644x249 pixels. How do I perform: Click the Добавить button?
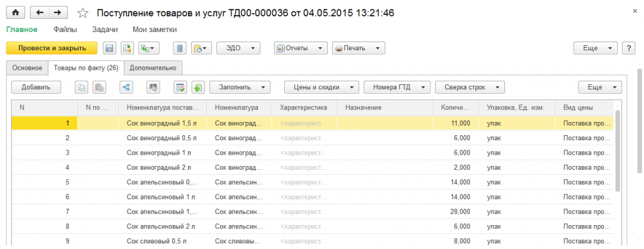[36, 87]
